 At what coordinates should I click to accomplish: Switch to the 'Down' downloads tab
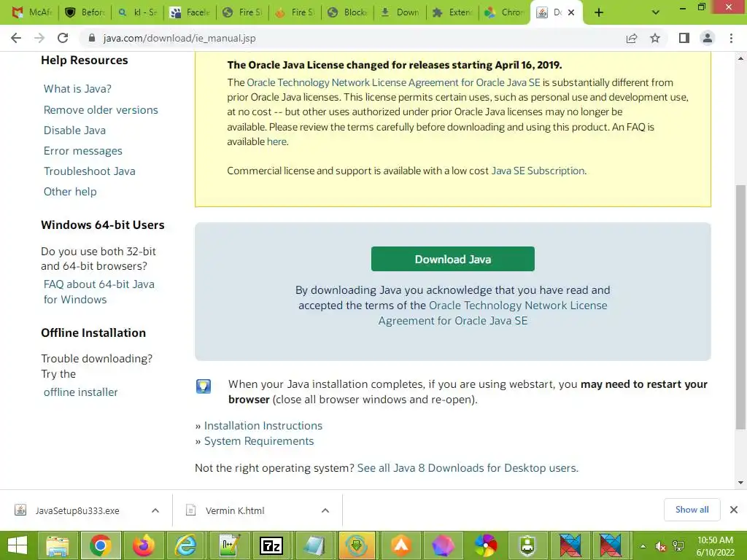point(400,12)
